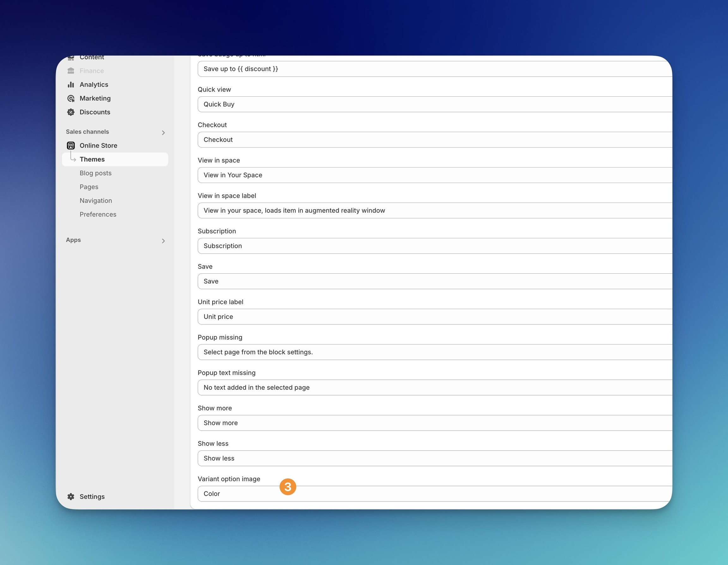Expand the Apps section chevron
Viewport: 728px width, 565px height.
(163, 241)
